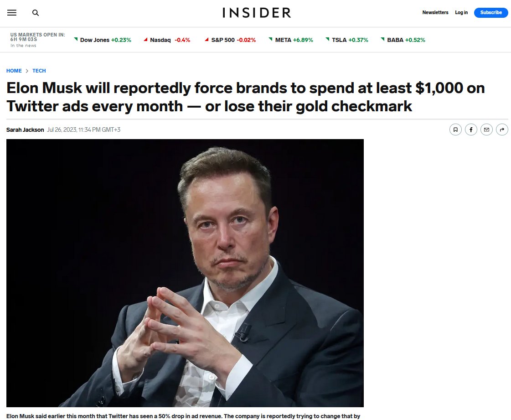Click the Subscribe button
Screen dimensions: 511x420
(x=491, y=12)
